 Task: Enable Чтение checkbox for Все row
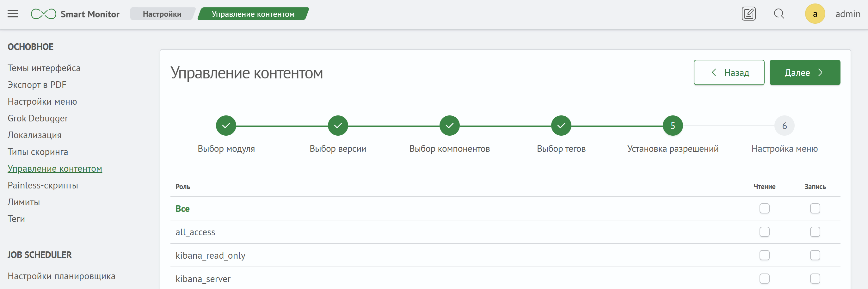click(764, 208)
